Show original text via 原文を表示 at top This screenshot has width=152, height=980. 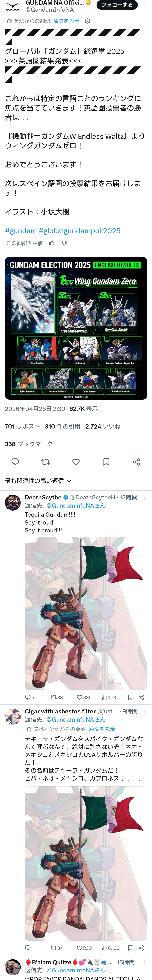66,21
